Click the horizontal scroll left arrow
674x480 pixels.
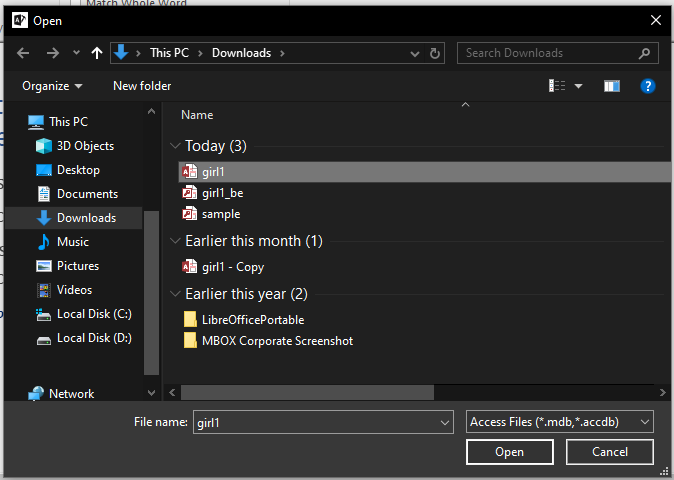(172, 392)
